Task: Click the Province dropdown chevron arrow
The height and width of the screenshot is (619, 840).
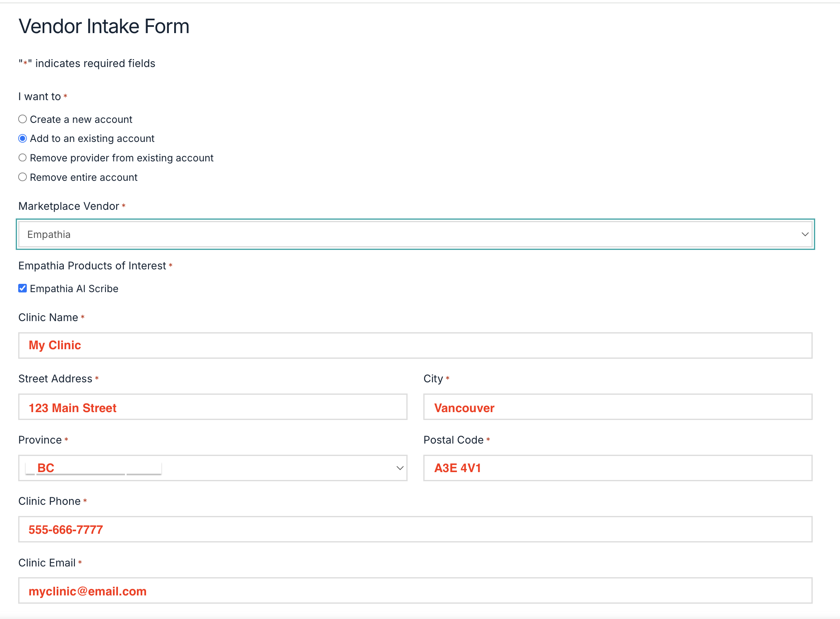Action: [x=400, y=468]
